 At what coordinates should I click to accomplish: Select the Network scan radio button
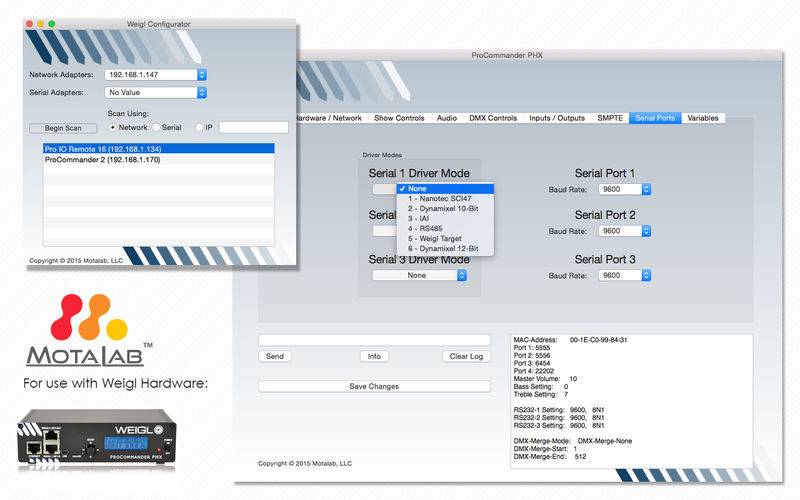coord(112,127)
